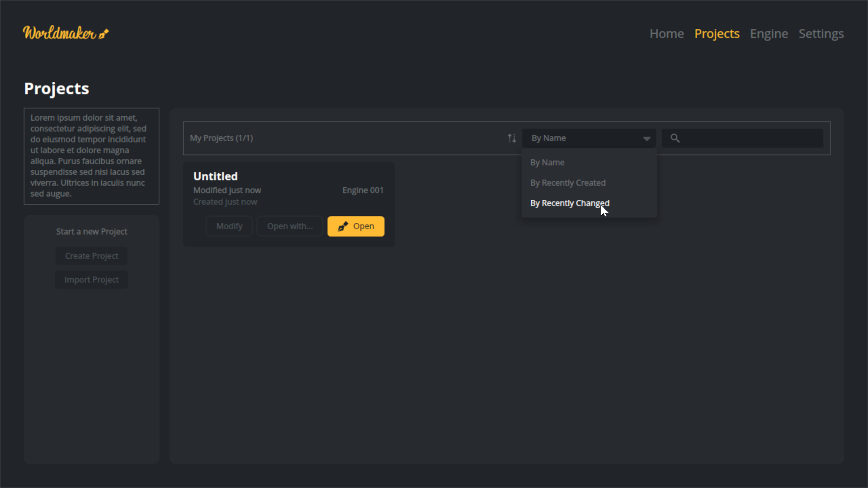
Task: Click the Modified just now text
Action: (x=227, y=190)
